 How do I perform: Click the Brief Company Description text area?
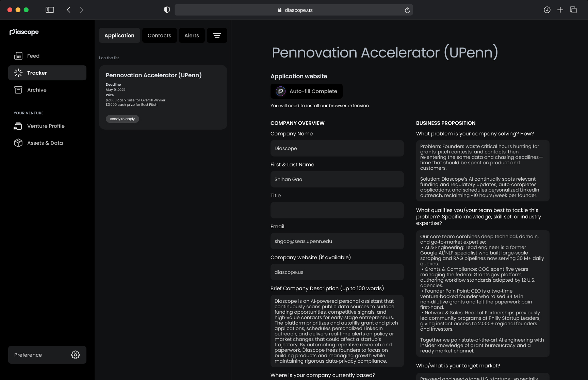coord(337,331)
